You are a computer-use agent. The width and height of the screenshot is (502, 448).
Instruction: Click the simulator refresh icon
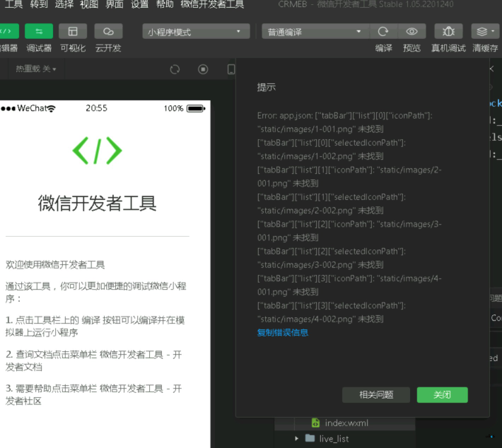click(175, 69)
